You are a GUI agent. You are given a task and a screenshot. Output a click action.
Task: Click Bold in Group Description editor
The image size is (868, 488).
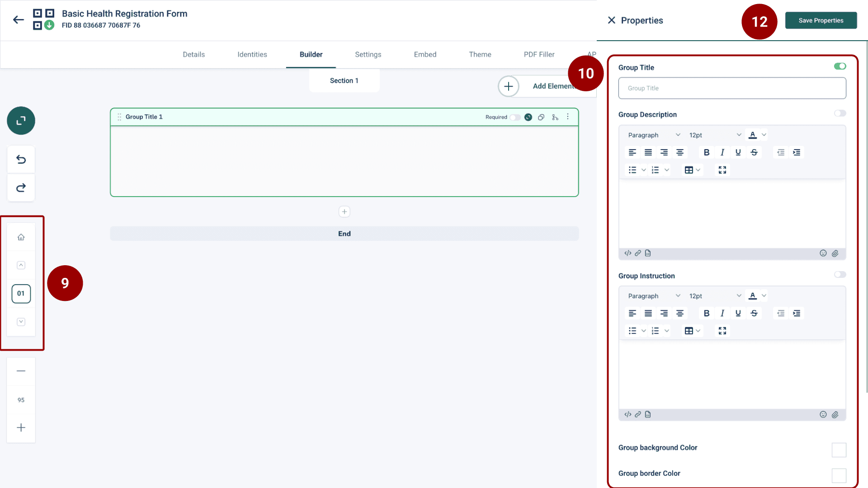click(707, 152)
